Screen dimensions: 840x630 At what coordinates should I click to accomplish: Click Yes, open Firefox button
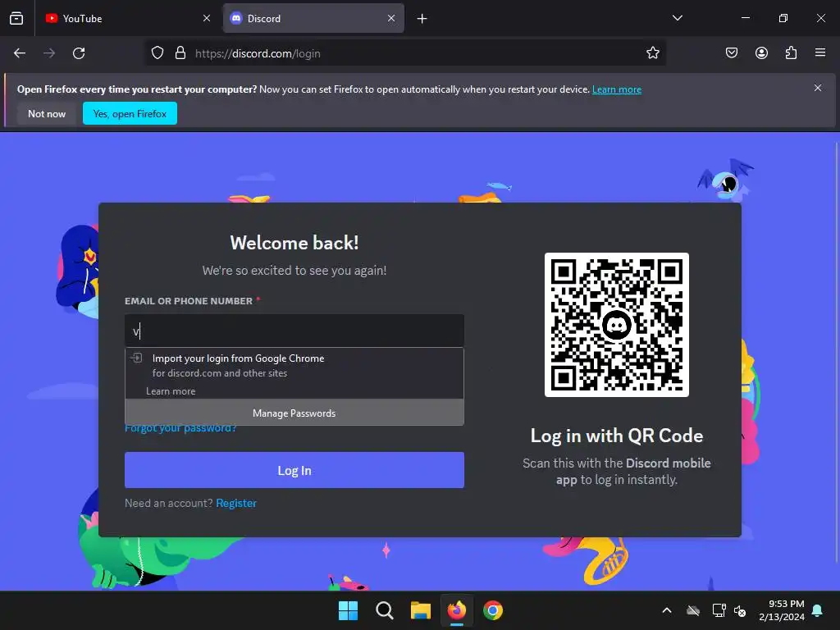coord(130,113)
